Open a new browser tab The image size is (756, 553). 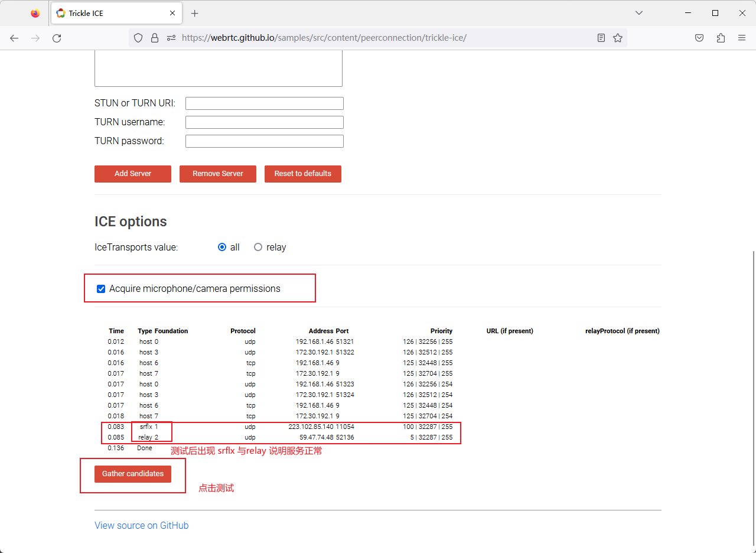pyautogui.click(x=195, y=13)
